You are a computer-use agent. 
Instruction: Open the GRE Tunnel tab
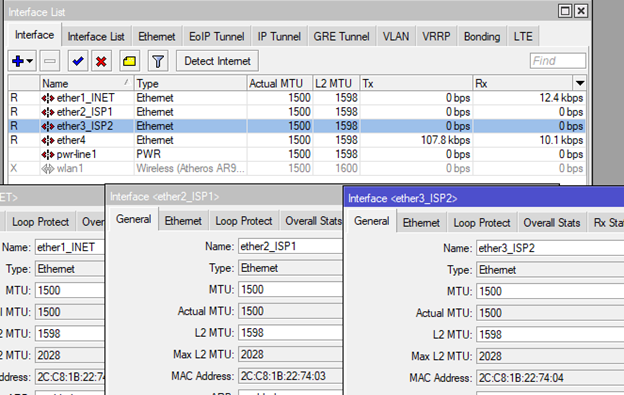tap(341, 37)
